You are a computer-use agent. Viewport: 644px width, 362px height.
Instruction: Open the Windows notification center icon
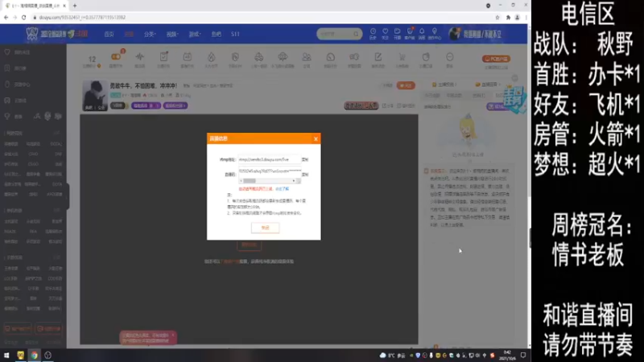tap(522, 356)
